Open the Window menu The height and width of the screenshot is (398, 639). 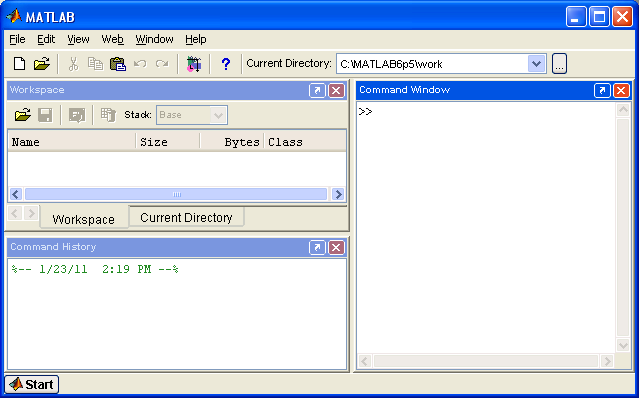coord(154,40)
